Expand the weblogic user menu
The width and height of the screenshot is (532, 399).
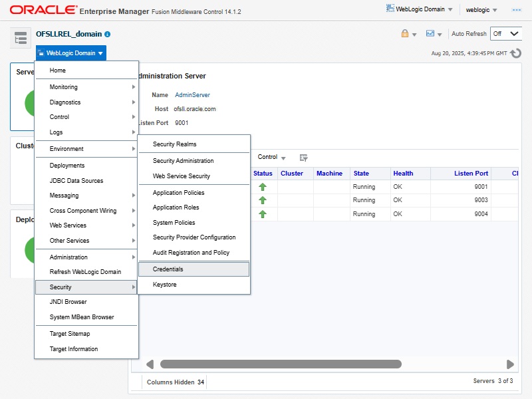481,10
